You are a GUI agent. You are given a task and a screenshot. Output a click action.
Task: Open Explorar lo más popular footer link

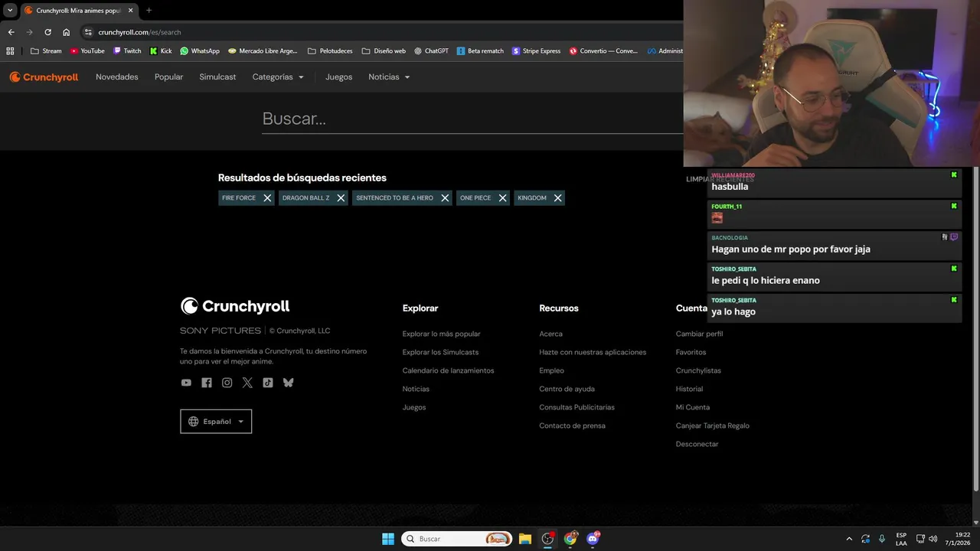pyautogui.click(x=442, y=334)
